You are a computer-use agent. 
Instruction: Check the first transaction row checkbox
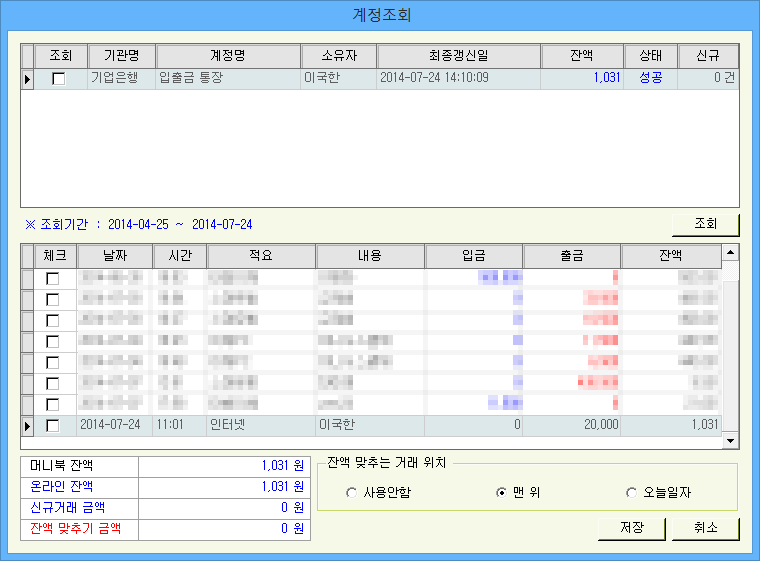(x=53, y=279)
